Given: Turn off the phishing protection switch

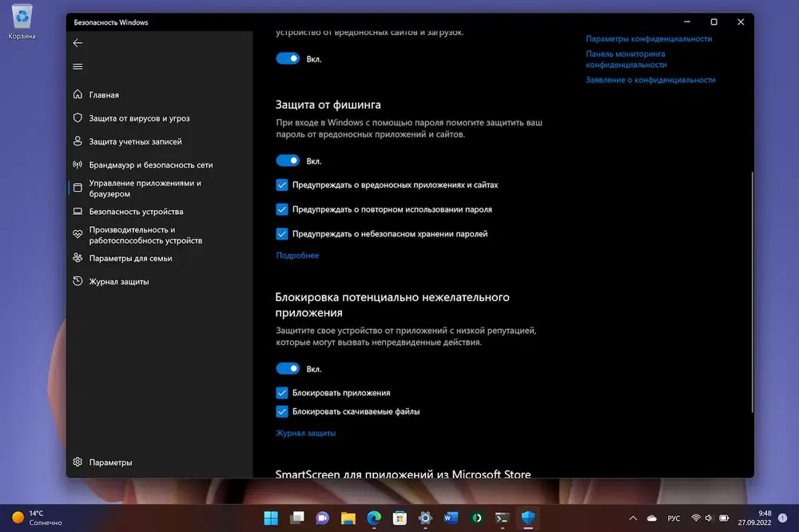Looking at the screenshot, I should (288, 161).
